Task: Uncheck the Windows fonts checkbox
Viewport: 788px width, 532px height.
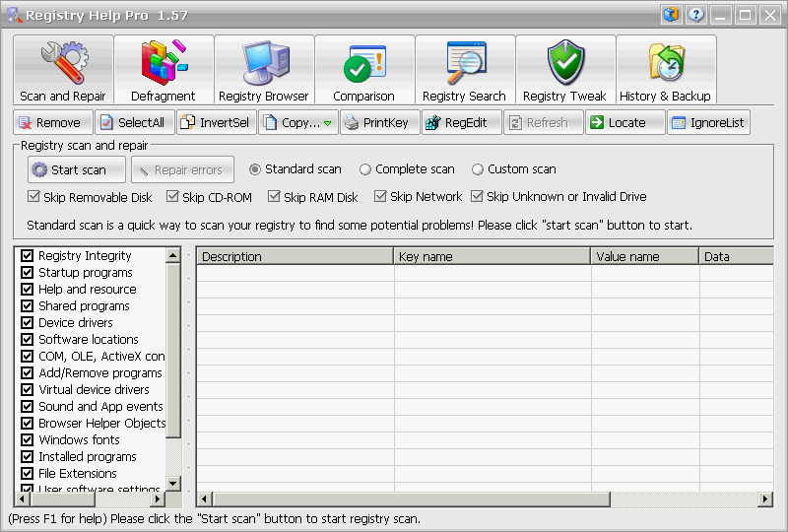Action: pyautogui.click(x=28, y=440)
